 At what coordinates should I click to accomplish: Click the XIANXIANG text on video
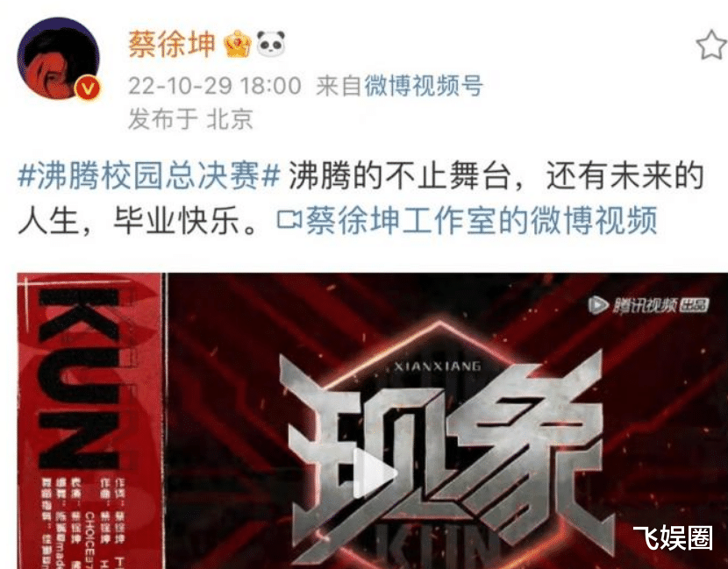pos(438,366)
